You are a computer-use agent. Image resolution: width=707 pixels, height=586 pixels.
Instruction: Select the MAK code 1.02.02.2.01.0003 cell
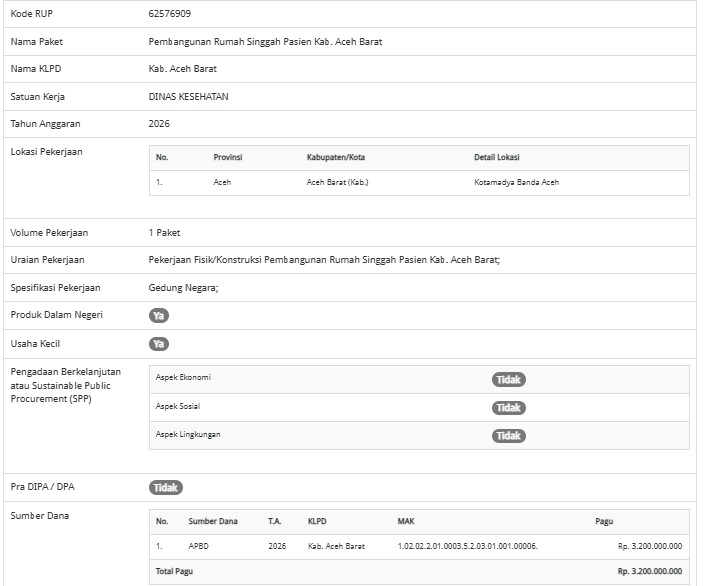click(x=467, y=547)
